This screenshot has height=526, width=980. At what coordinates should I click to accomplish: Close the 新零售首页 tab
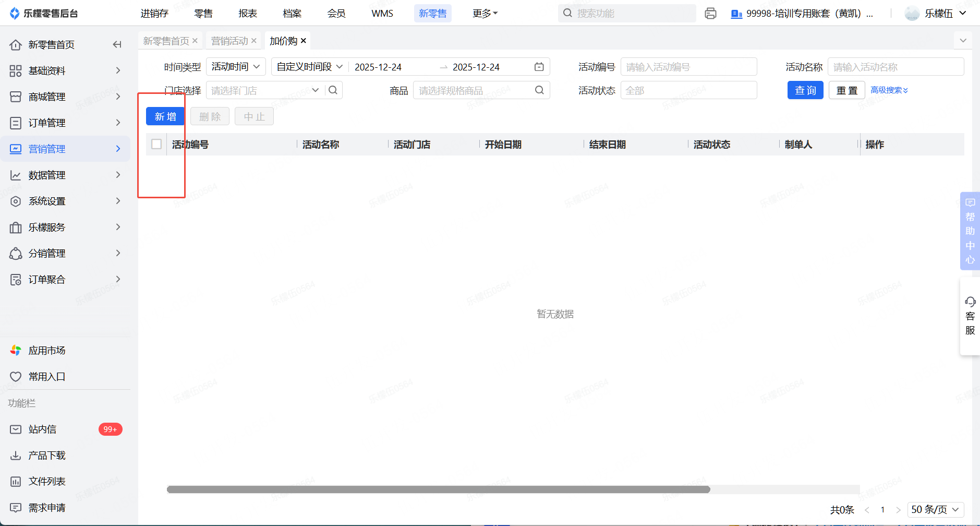[195, 41]
